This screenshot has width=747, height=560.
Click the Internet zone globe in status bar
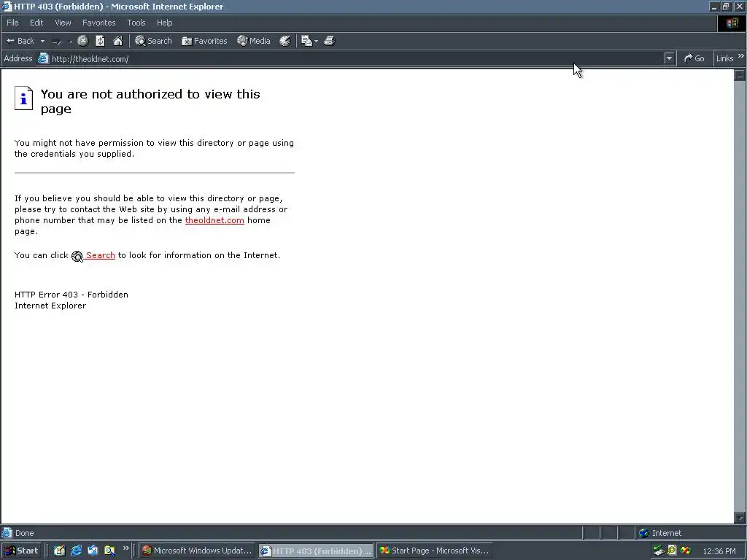click(x=643, y=533)
